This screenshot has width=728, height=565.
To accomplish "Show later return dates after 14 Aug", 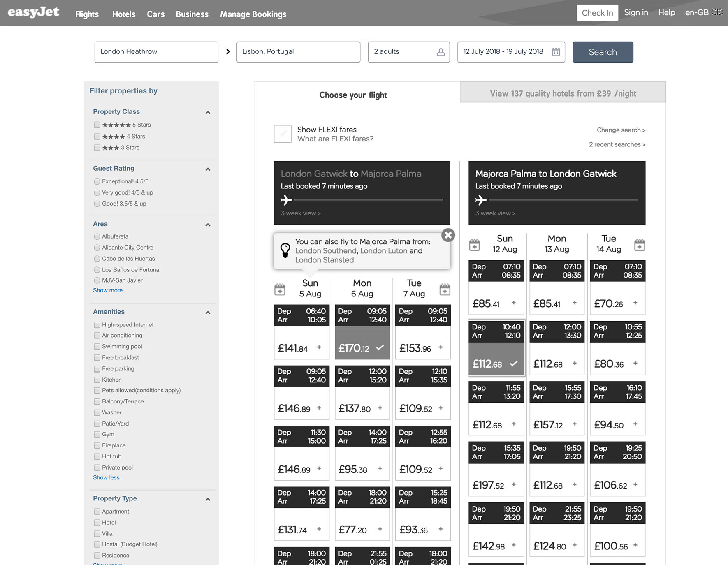I will tap(640, 245).
